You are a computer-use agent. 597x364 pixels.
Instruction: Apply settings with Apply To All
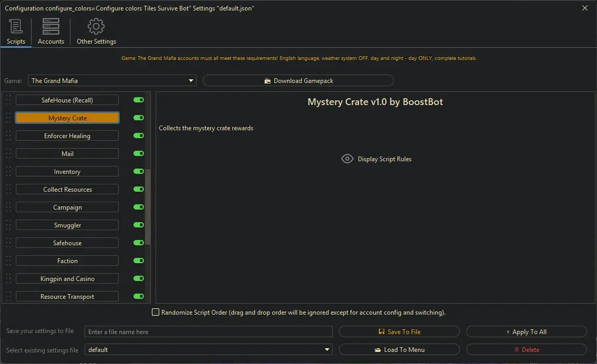526,331
